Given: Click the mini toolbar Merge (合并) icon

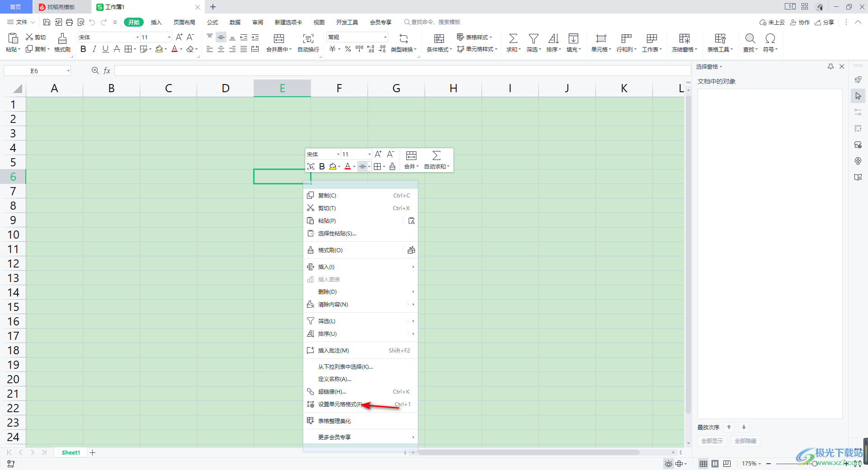Looking at the screenshot, I should [x=411, y=155].
